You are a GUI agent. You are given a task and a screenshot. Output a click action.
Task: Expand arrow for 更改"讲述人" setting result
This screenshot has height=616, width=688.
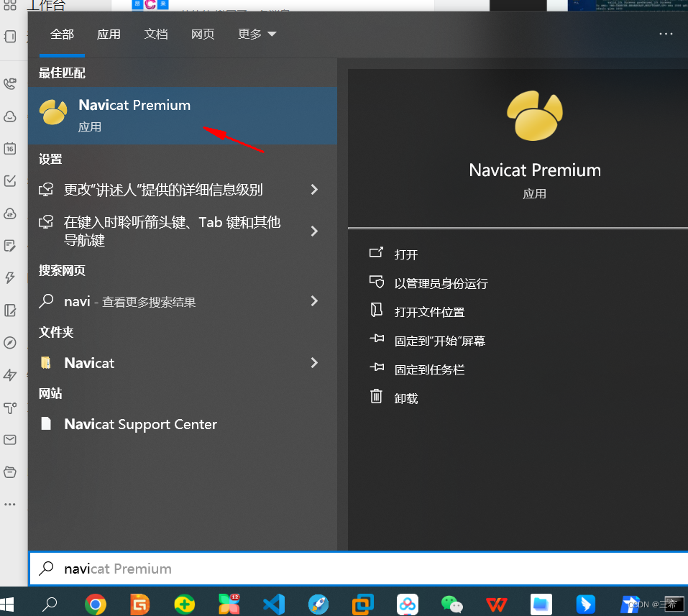click(314, 190)
